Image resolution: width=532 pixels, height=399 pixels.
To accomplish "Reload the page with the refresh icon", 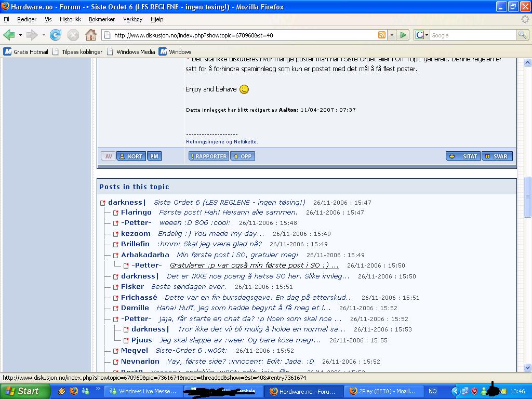I will 56,35.
